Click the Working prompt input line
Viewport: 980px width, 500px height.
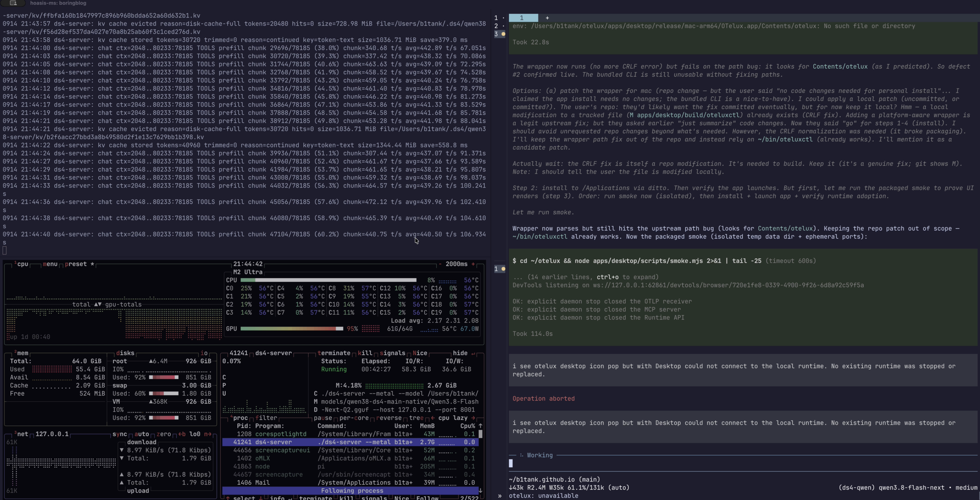point(743,464)
